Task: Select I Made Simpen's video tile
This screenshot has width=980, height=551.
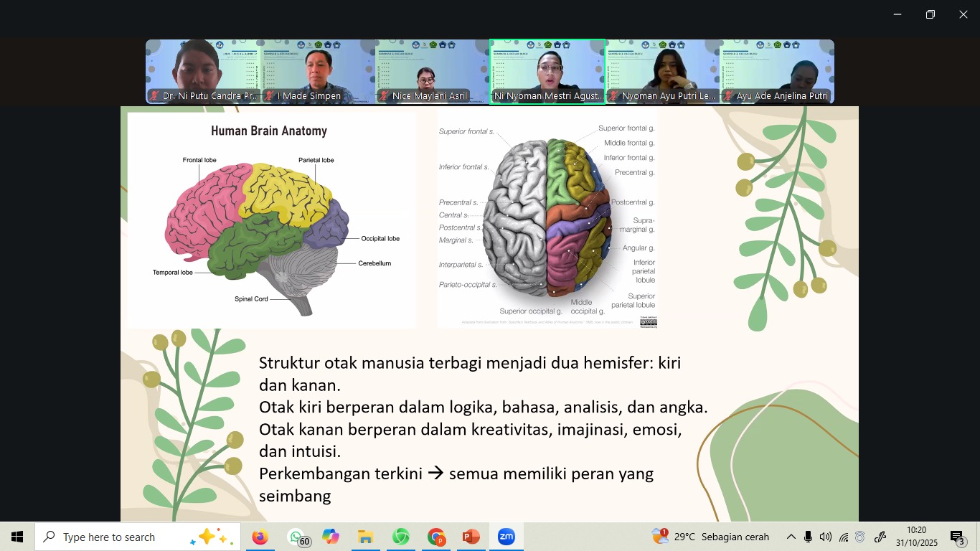Action: (318, 72)
